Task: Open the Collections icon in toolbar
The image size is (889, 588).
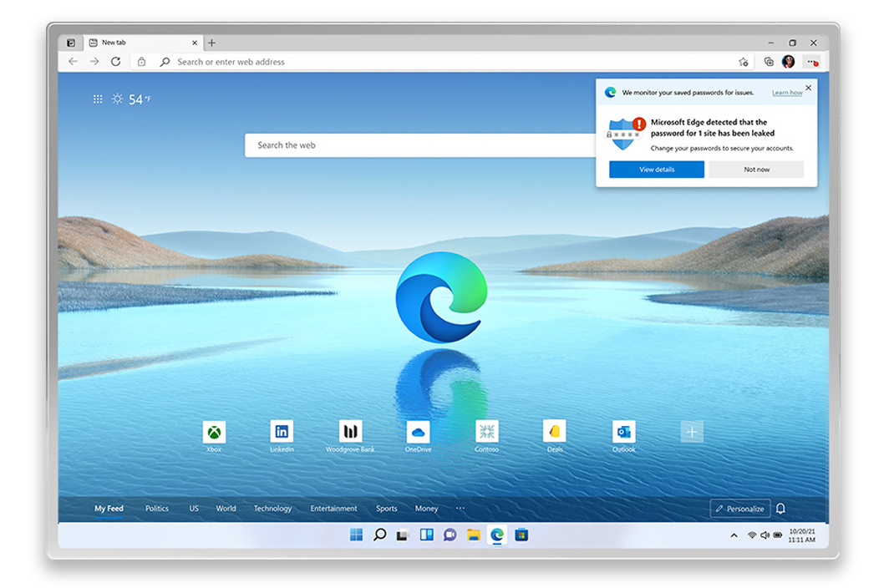Action: coord(768,62)
